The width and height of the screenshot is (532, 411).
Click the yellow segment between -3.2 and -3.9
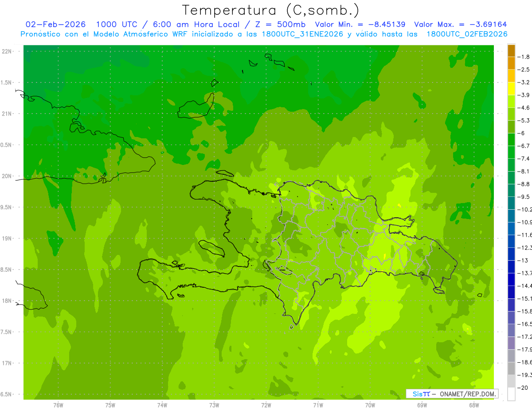(x=511, y=89)
